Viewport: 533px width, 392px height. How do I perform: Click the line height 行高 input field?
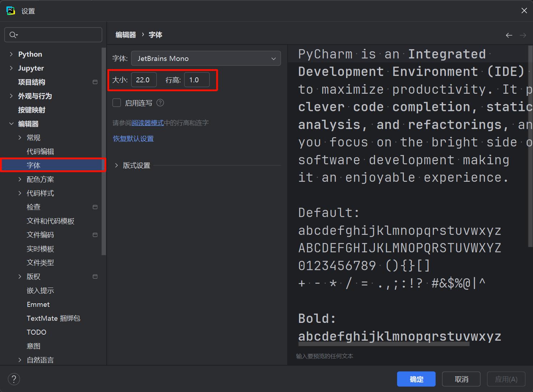197,80
